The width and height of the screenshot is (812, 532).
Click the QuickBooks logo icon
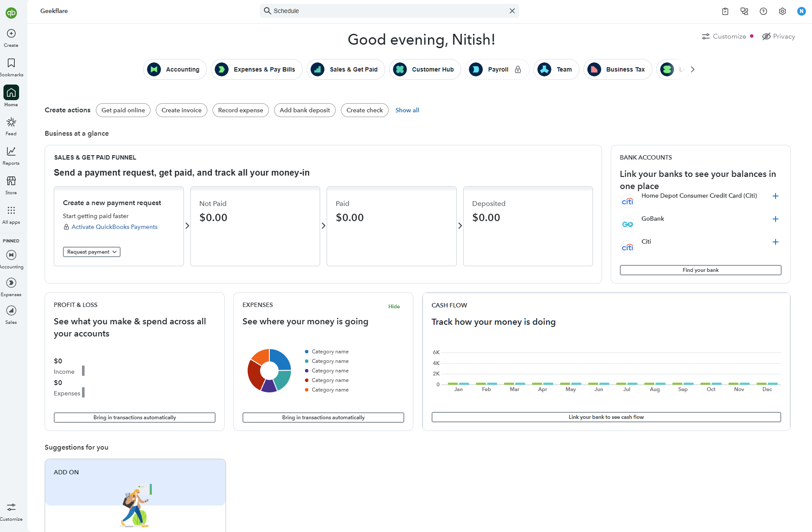(11, 13)
